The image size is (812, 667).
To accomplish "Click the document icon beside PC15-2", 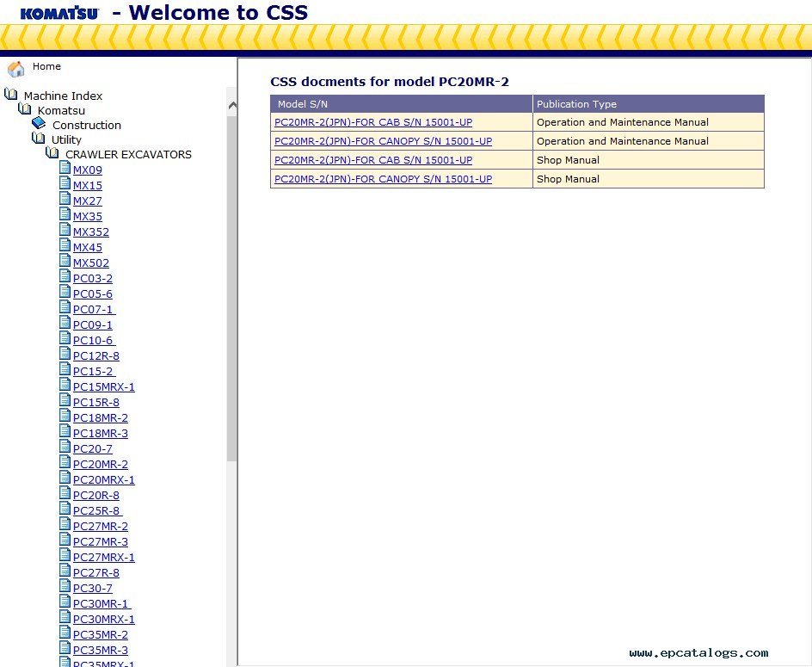I will click(65, 369).
